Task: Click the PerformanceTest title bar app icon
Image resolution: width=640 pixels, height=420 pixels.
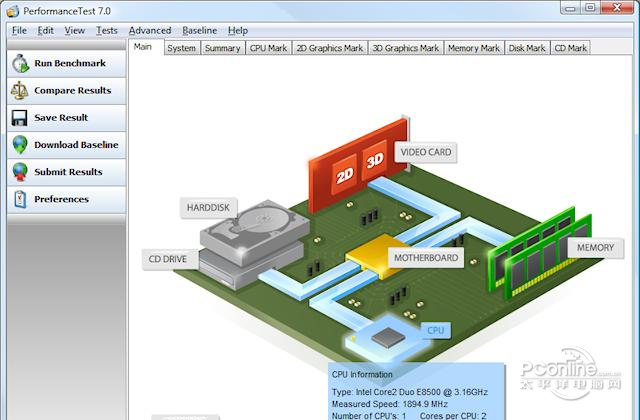Action: [13, 11]
